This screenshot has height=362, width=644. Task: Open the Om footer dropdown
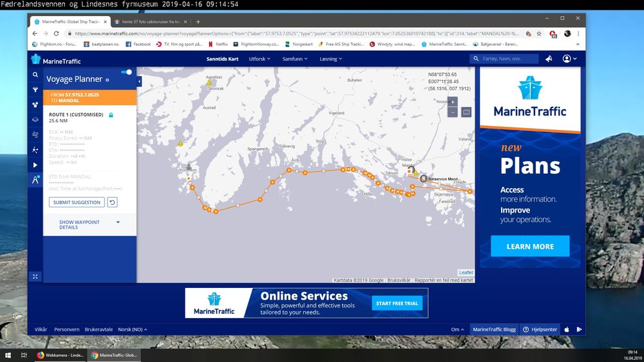tap(457, 329)
